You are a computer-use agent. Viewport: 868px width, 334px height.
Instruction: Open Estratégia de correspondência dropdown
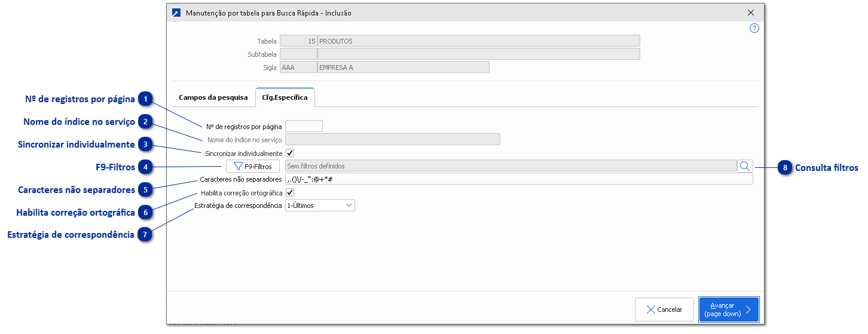[320, 206]
